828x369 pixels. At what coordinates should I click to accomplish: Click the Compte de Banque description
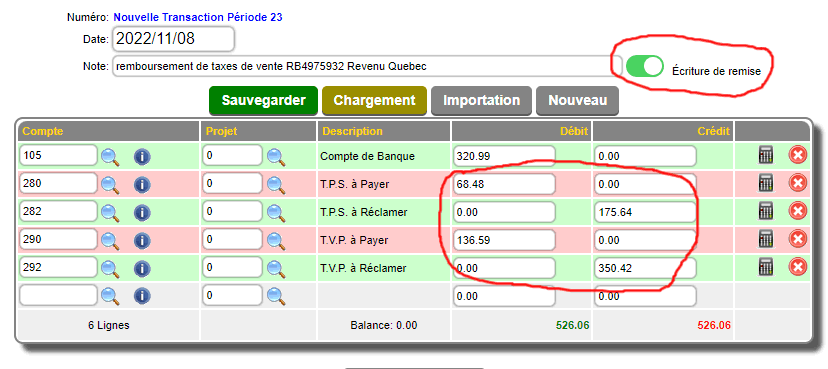[368, 157]
